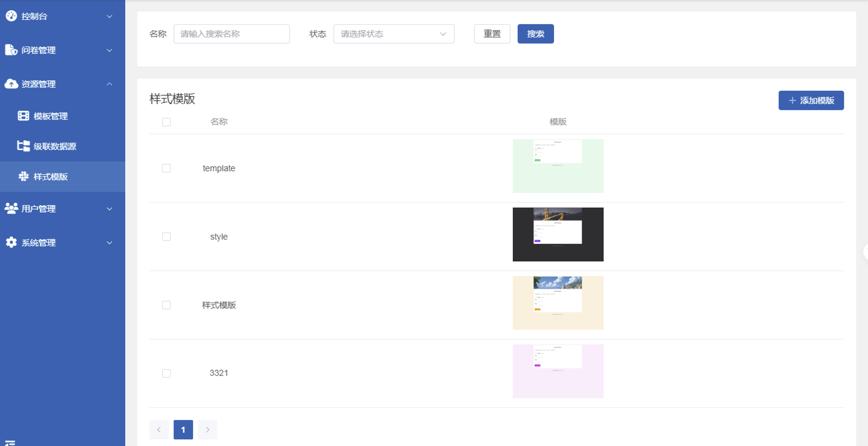Click the plus icon in 添加模版 button
The width and height of the screenshot is (868, 446).
pos(792,100)
